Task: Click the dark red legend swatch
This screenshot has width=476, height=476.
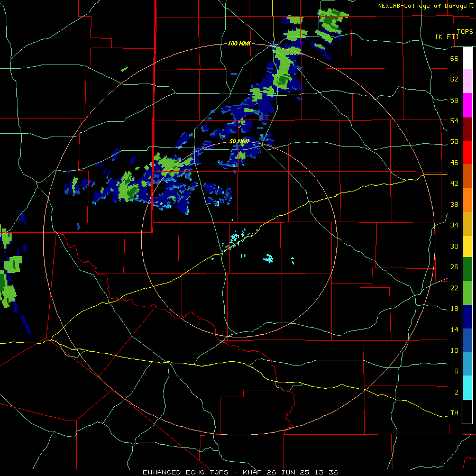Action: tap(467, 129)
